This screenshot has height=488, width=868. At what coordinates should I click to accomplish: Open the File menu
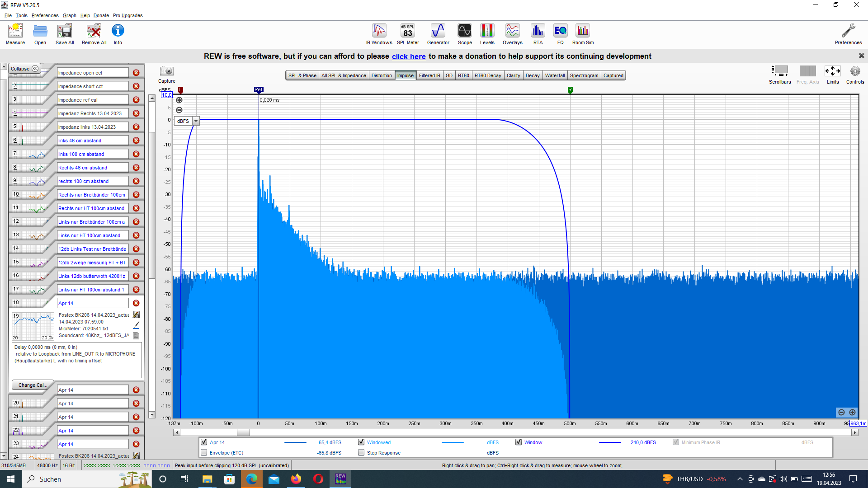coord(8,15)
